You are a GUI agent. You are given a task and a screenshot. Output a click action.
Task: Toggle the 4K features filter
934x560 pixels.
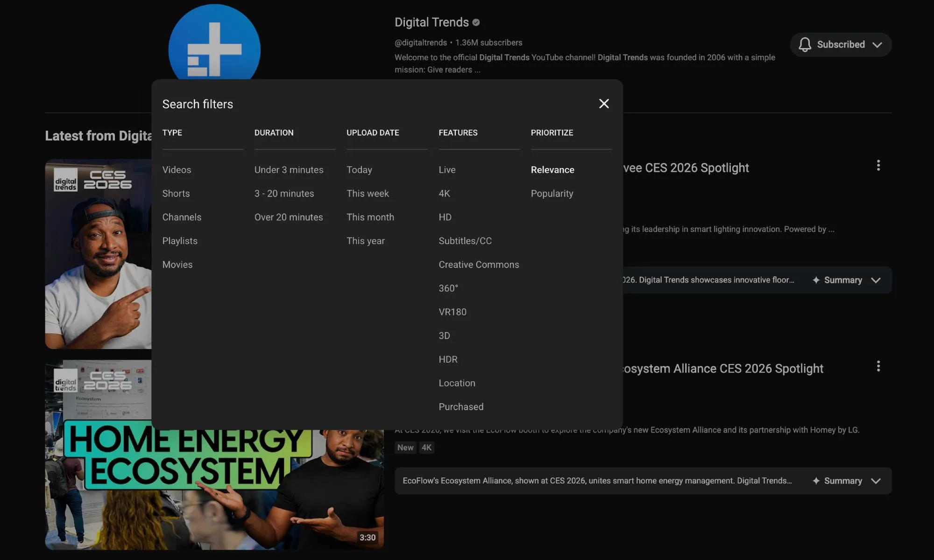[444, 193]
